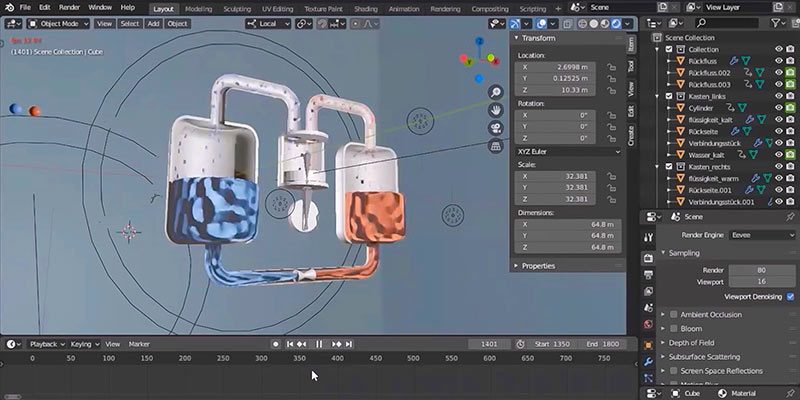800x400 pixels.
Task: Click the Add menu in viewport header
Action: [153, 23]
